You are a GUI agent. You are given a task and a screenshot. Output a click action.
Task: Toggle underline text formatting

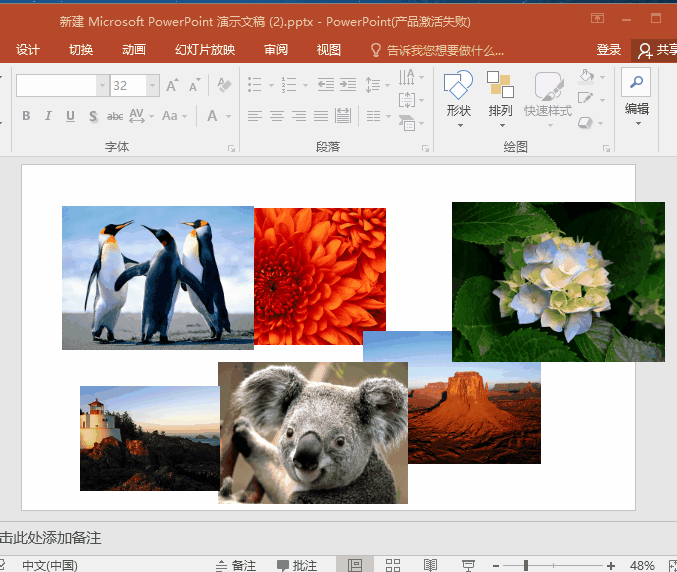(70, 116)
